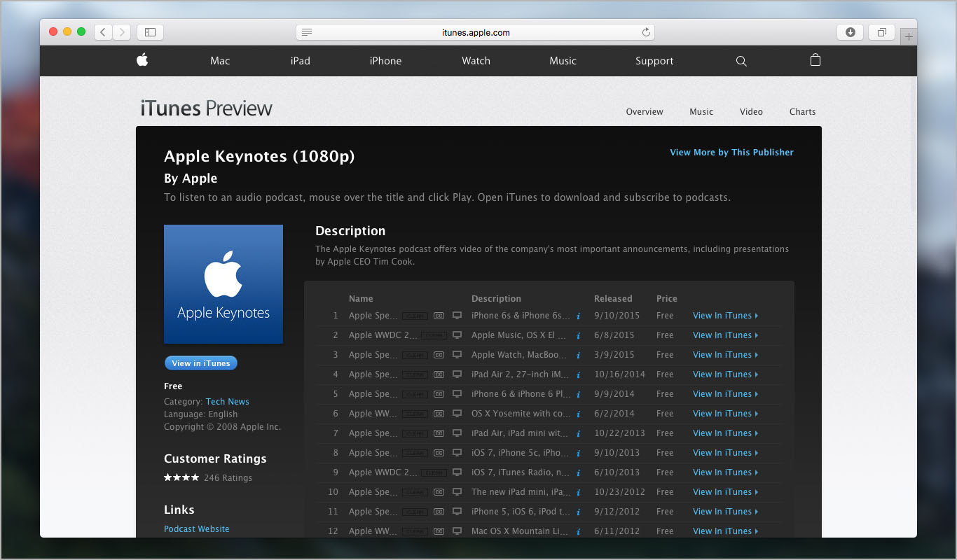This screenshot has width=957, height=560.
Task: Show all tabs button in Safari
Action: click(x=881, y=32)
